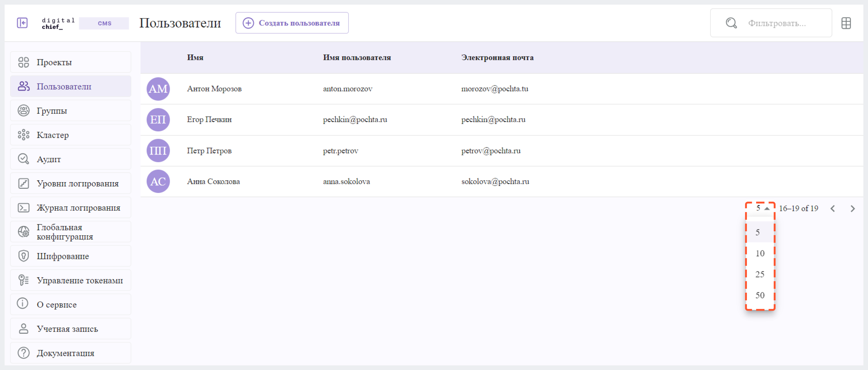Click email morozov@pochta.tu
This screenshot has width=868, height=370.
click(x=495, y=89)
